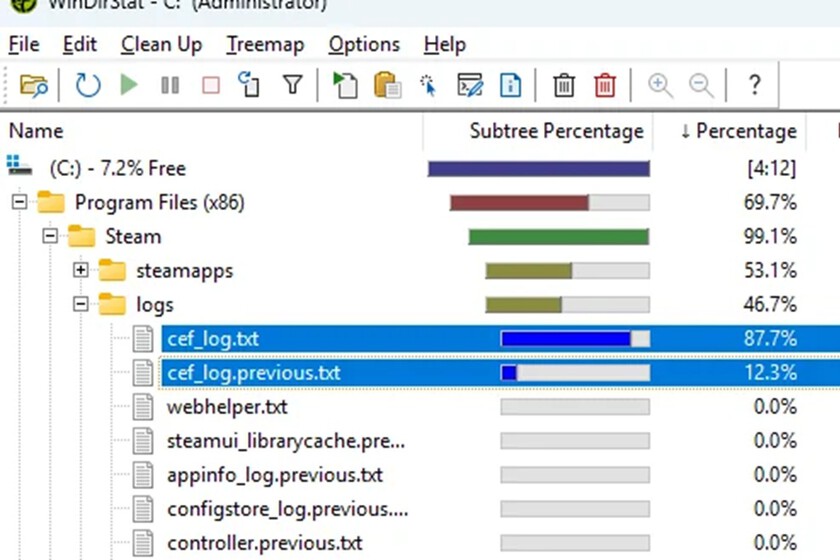
Task: Click the zoom out magnifier icon
Action: (701, 86)
